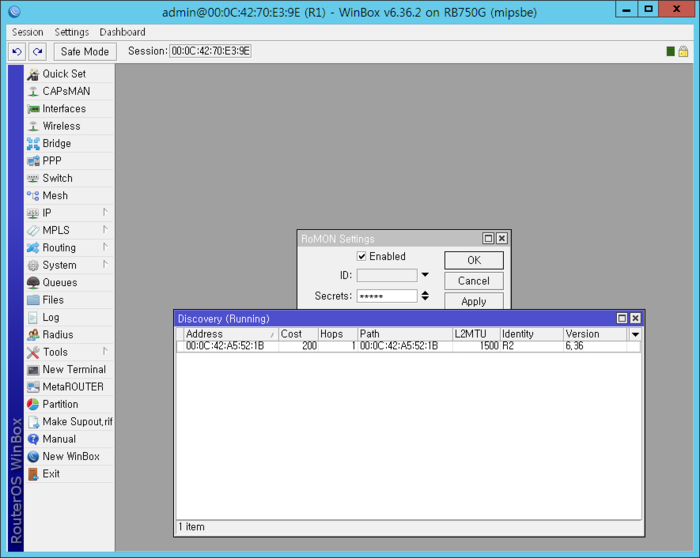The image size is (700, 558).
Task: Open the Manual help entry
Action: (x=69, y=439)
